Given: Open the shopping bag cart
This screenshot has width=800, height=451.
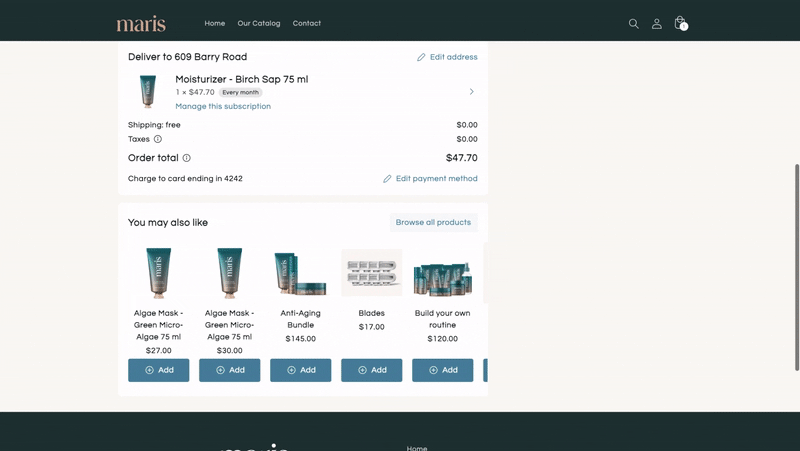Looking at the screenshot, I should 680,23.
